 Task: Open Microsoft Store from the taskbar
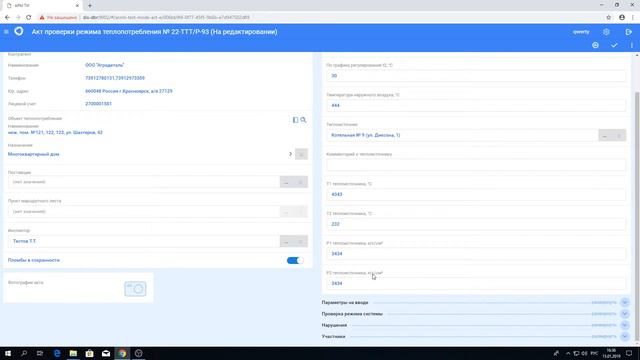coord(89,353)
